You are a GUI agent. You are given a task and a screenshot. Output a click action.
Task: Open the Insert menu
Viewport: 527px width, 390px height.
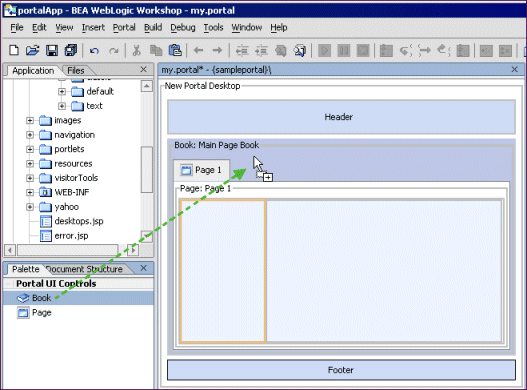tap(93, 28)
